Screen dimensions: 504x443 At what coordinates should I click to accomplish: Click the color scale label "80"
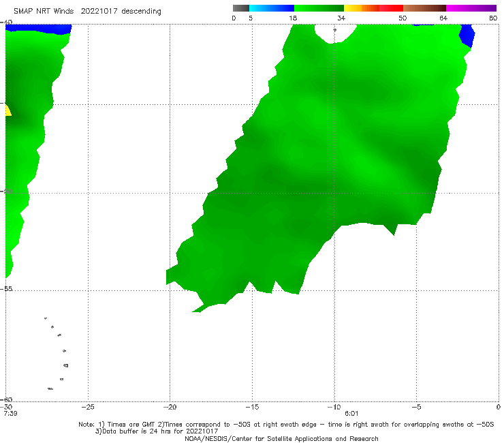[493, 18]
